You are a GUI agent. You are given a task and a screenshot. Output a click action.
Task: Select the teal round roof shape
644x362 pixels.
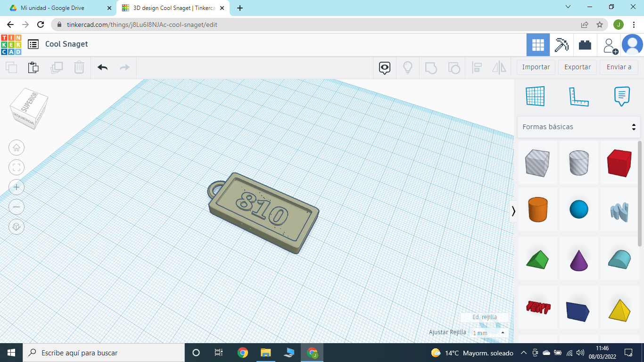click(x=619, y=259)
